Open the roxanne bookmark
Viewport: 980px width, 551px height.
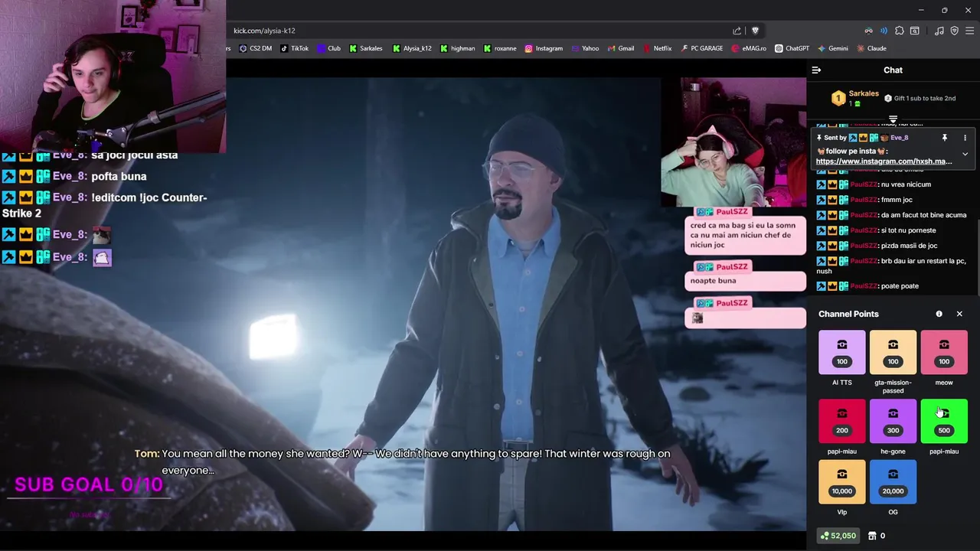[500, 48]
